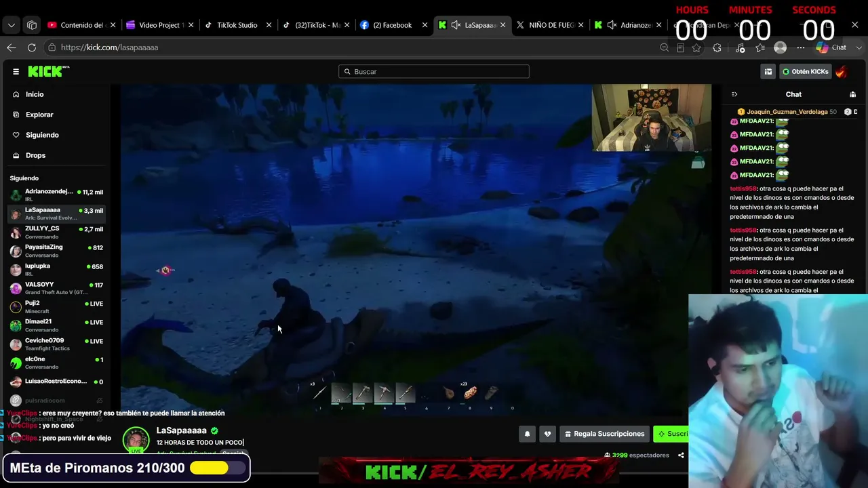
Task: Click the share icon under the stream
Action: [x=681, y=455]
